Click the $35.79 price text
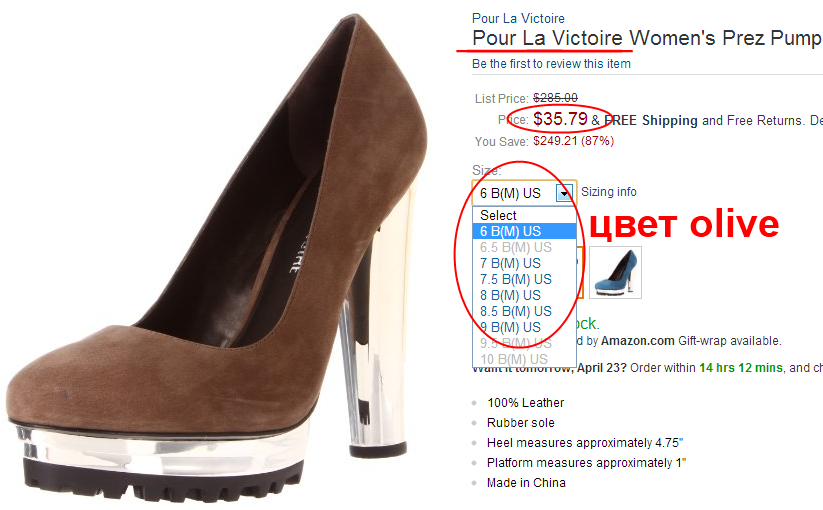The height and width of the screenshot is (510, 823). pos(560,119)
